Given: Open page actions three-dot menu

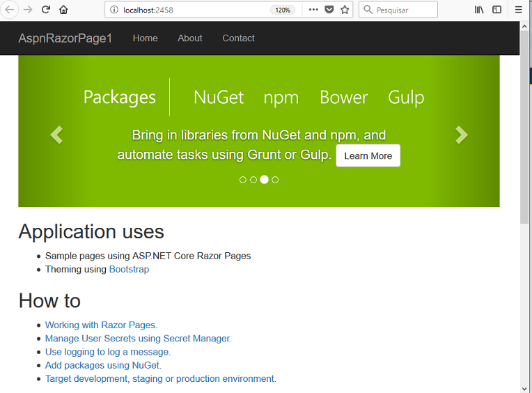Looking at the screenshot, I should [x=313, y=10].
